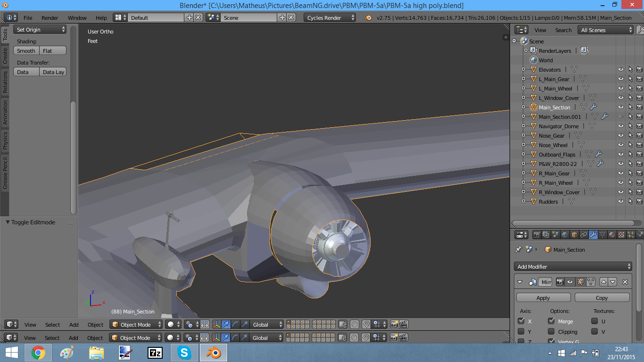Uncheck the Merge option
The height and width of the screenshot is (362, 644).
point(551,321)
